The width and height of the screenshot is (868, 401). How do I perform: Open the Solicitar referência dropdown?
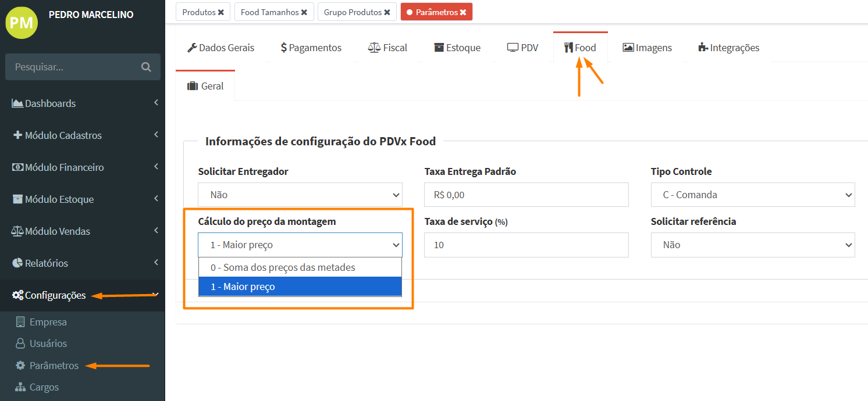click(752, 245)
